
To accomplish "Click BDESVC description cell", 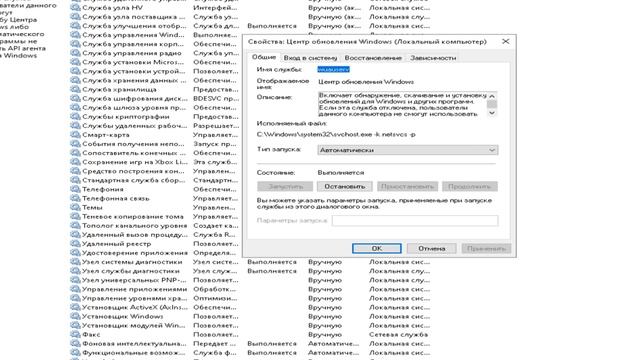I will (x=216, y=98).
